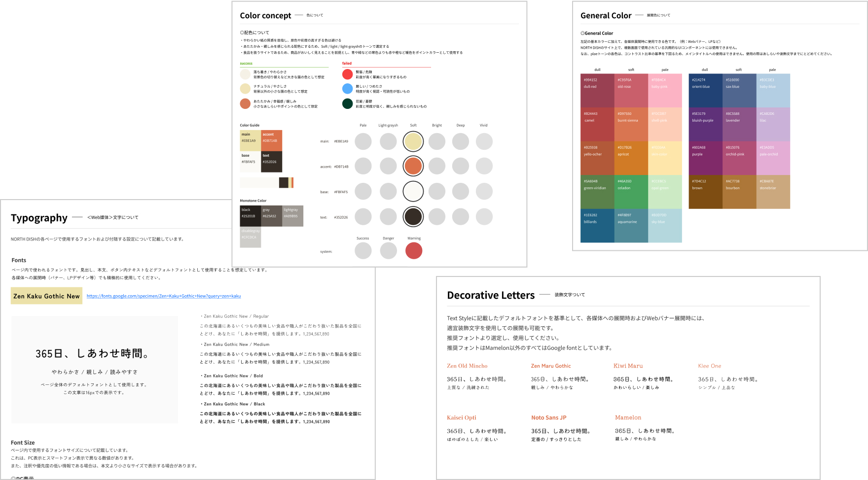Choose the skin-color pale yellow swatch
Viewport: 868px width, 480px height.
click(665, 158)
